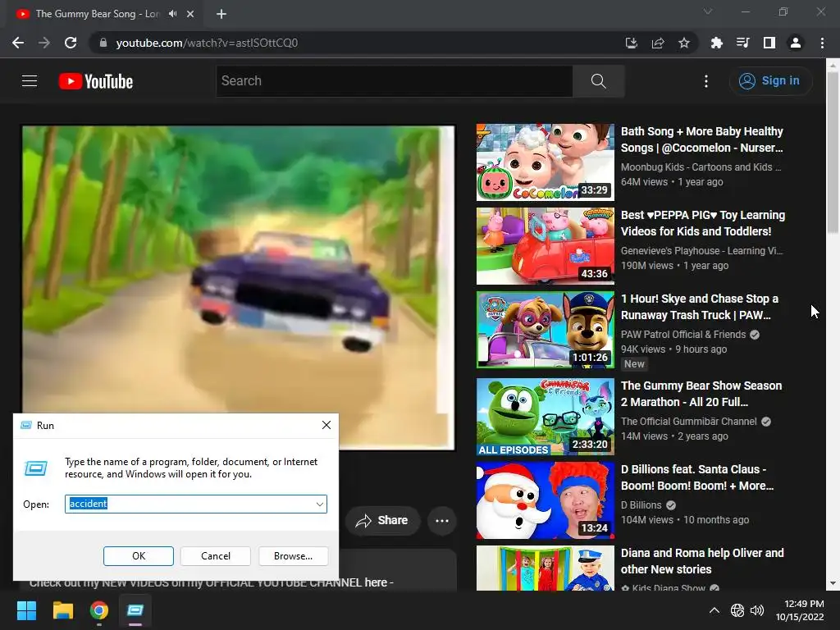Click the Sign in button
Viewport: 840px width, 630px height.
click(x=770, y=81)
